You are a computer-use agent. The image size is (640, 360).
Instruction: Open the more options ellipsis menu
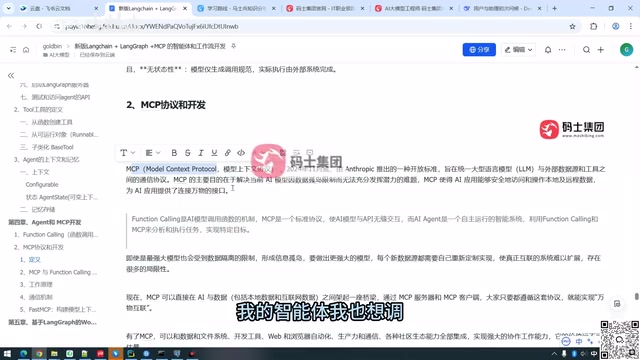(562, 50)
